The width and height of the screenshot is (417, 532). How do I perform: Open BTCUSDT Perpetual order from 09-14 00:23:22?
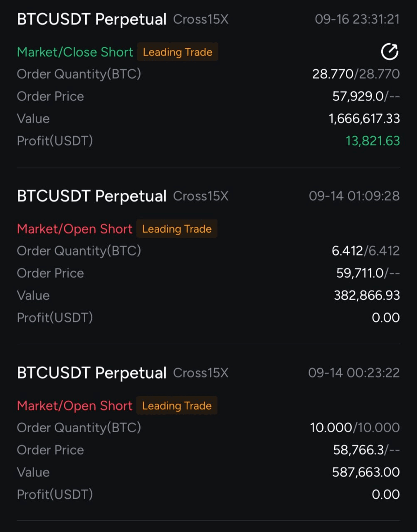[x=91, y=373]
